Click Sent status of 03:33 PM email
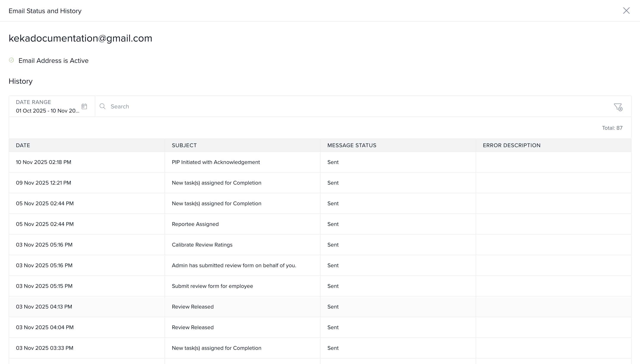 pos(333,348)
